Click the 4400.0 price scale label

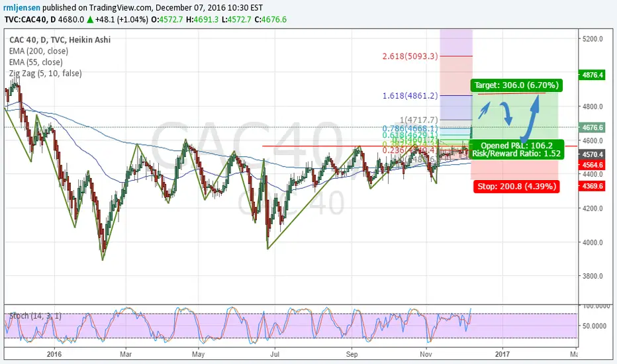click(593, 174)
